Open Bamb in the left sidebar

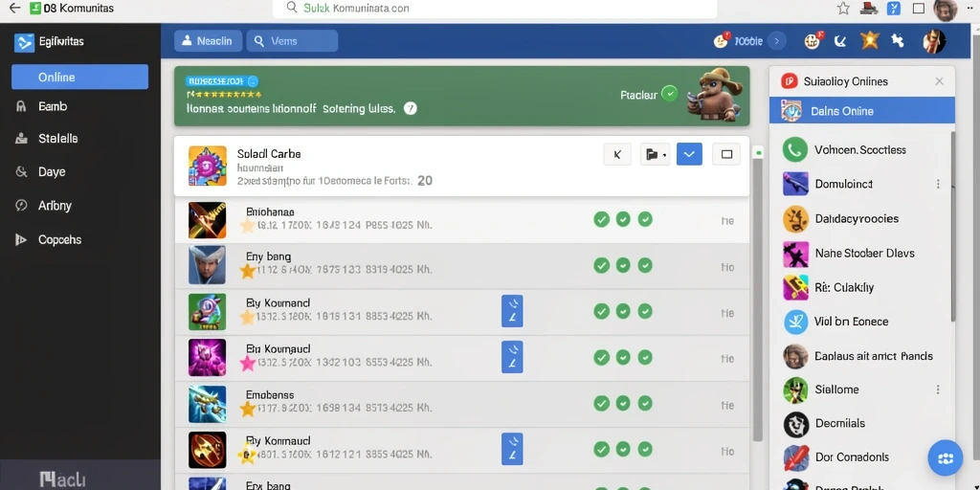coord(53,106)
